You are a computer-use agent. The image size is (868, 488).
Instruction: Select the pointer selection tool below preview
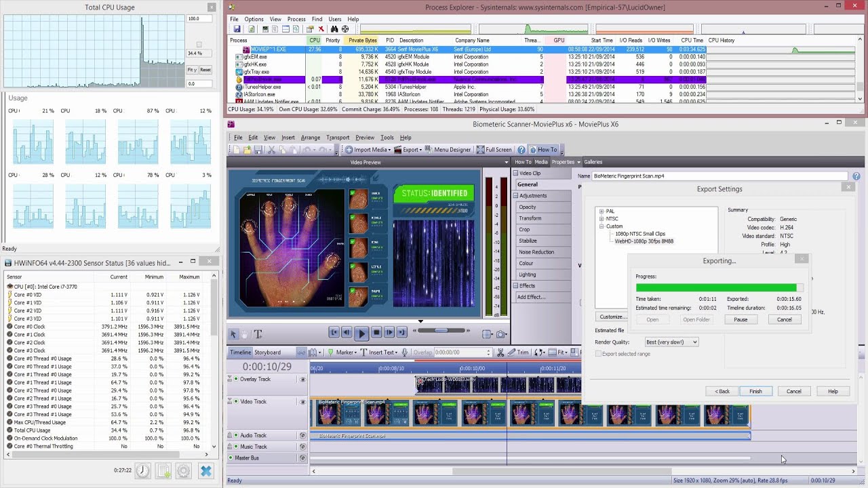234,333
